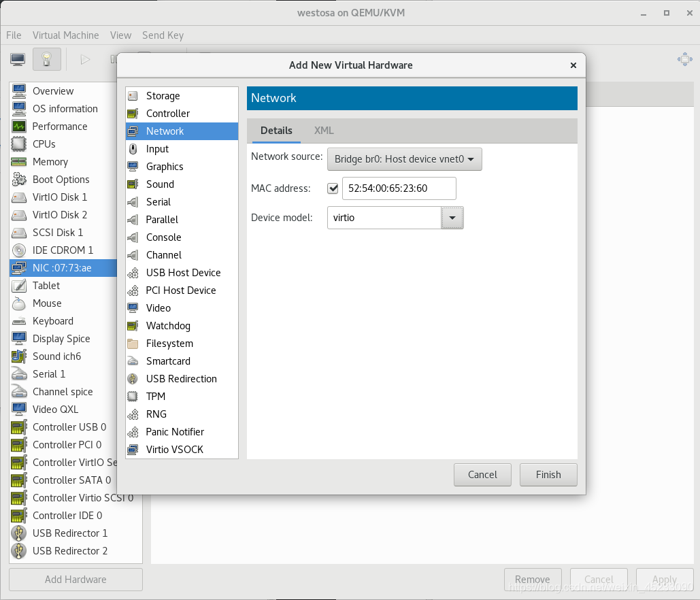Open the Virtual Machine menu
Viewport: 700px width, 600px height.
[65, 35]
